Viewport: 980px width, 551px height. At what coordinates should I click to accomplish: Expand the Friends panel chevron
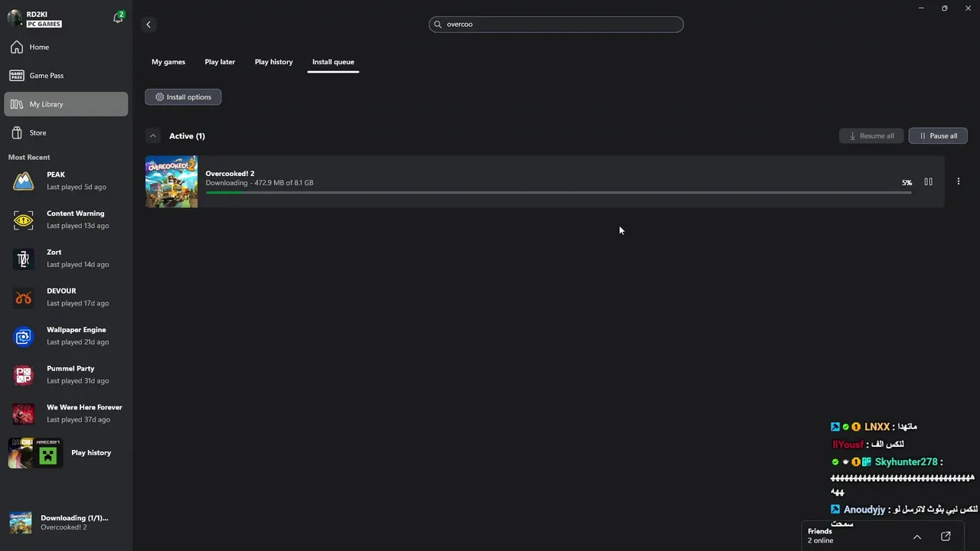point(916,536)
